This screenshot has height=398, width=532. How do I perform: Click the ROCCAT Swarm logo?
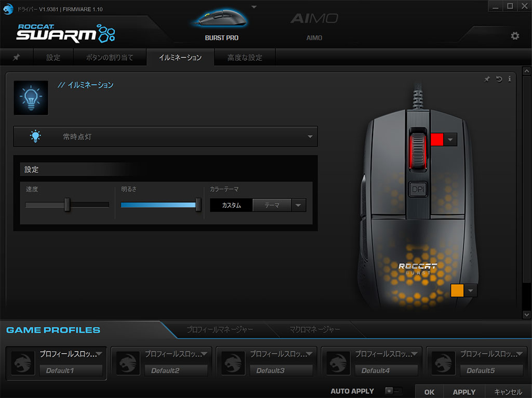[66, 33]
